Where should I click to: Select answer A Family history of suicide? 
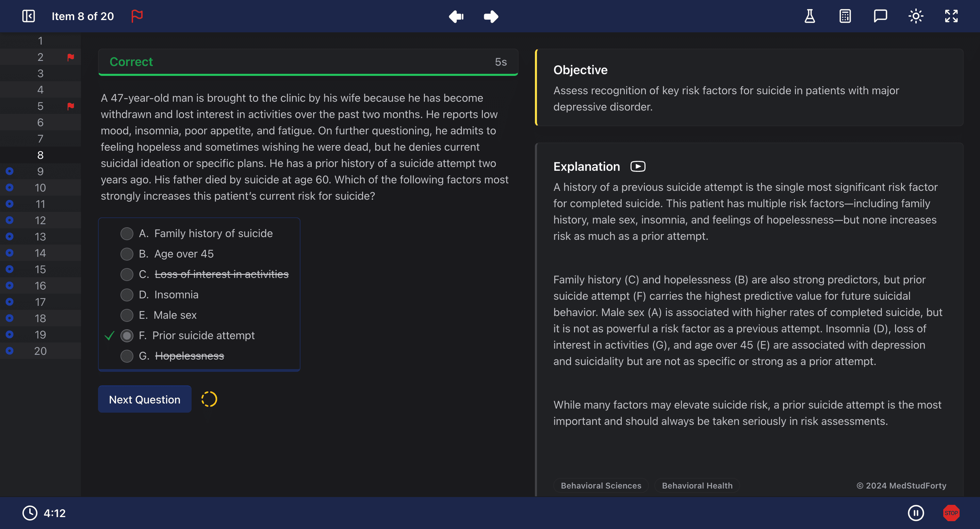(127, 233)
